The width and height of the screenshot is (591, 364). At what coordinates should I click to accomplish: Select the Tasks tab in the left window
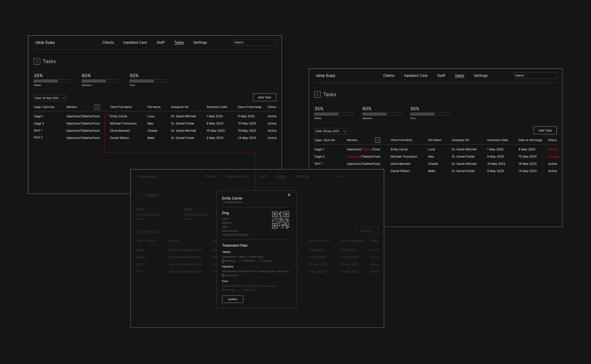[179, 42]
